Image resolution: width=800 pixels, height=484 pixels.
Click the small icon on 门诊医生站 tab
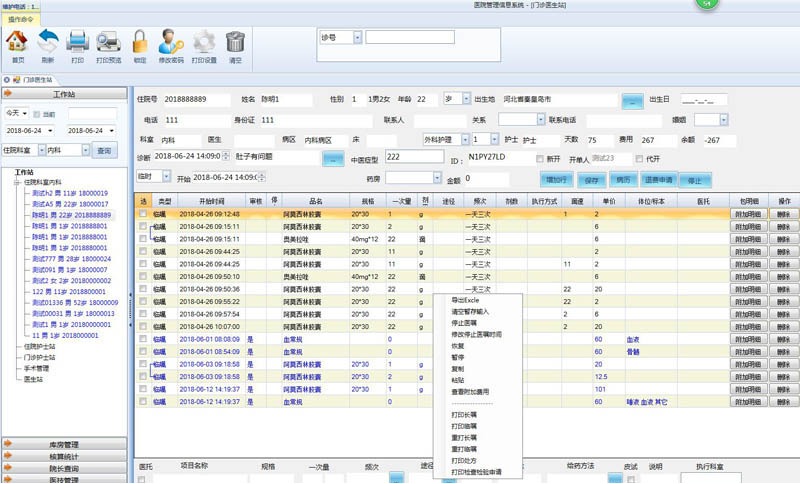click(x=17, y=80)
